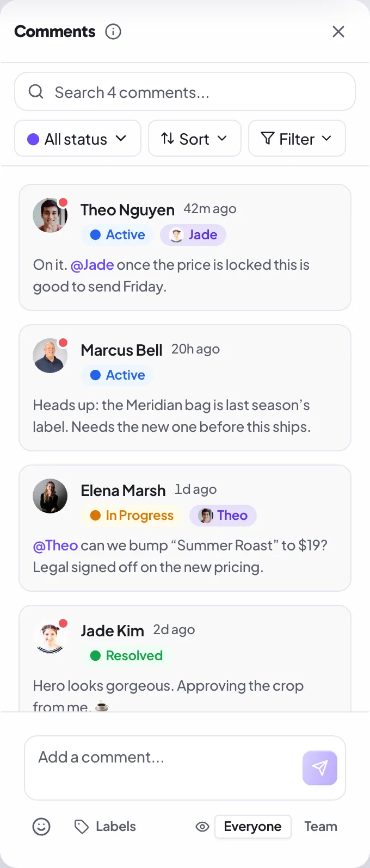
Task: Open Theo Nguyen's avatar
Action: pos(50,215)
